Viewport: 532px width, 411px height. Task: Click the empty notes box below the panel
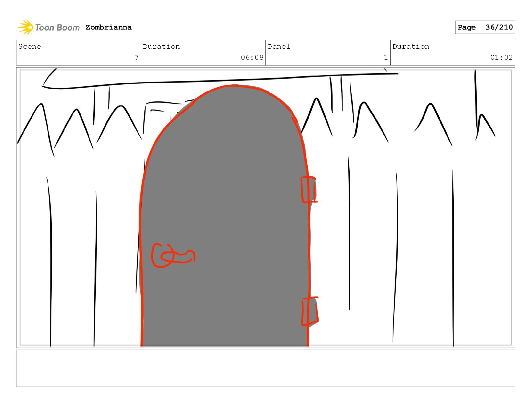265,368
